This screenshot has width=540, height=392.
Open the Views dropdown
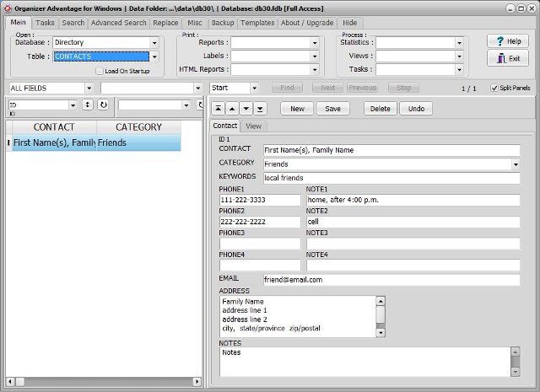tap(459, 56)
